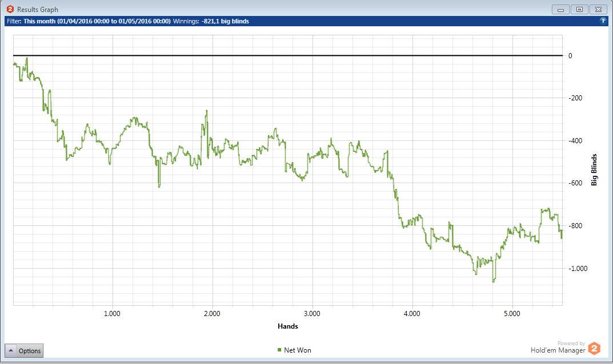Click the 5.000 hands axis label
613x364 pixels.
512,314
